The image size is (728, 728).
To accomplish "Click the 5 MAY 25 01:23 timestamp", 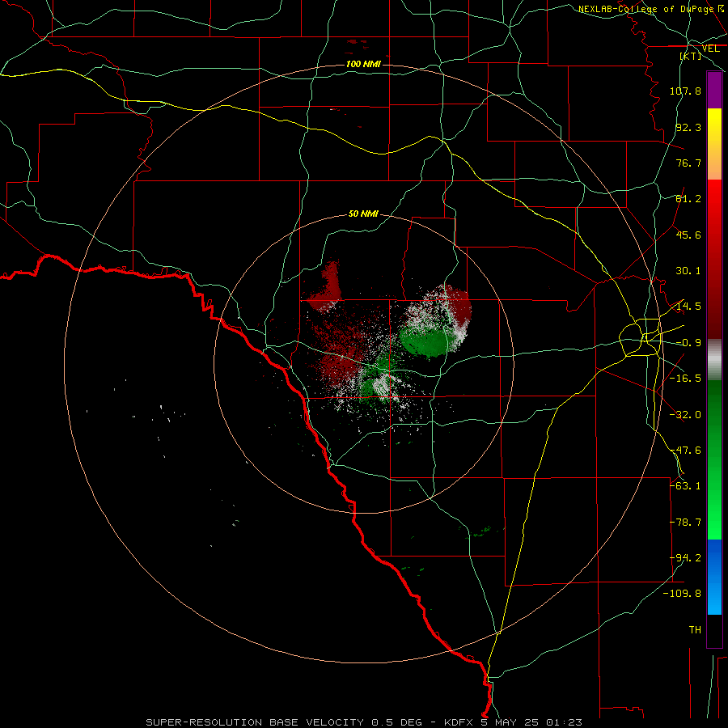I will (x=531, y=722).
